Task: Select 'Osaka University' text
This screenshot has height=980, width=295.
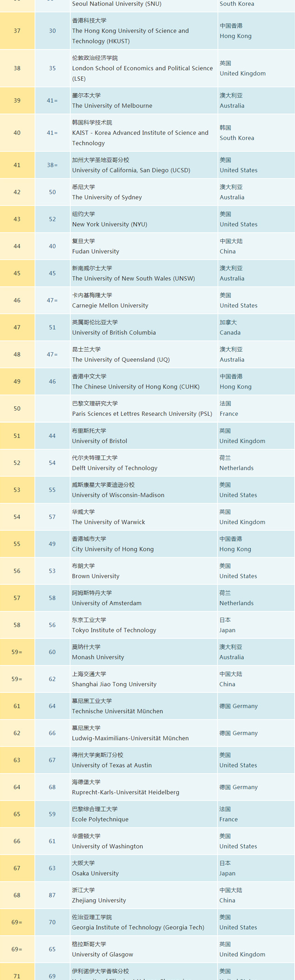Action: pyautogui.click(x=95, y=874)
